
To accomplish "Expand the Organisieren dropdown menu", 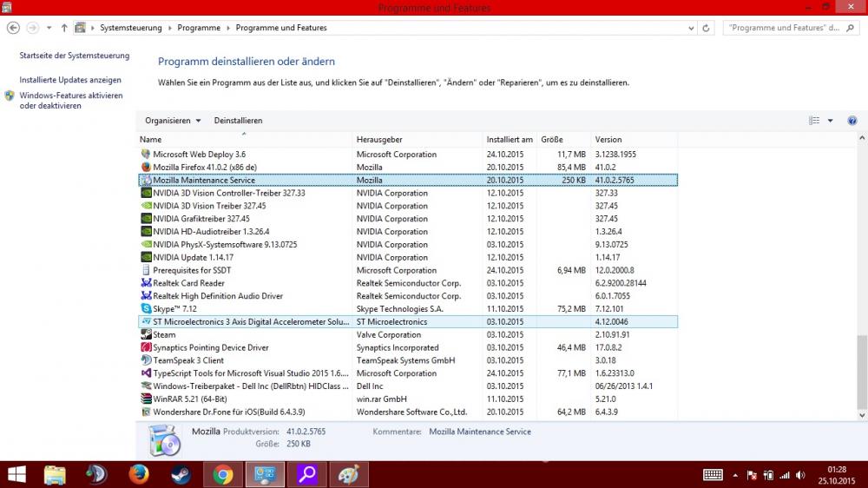I will point(173,121).
